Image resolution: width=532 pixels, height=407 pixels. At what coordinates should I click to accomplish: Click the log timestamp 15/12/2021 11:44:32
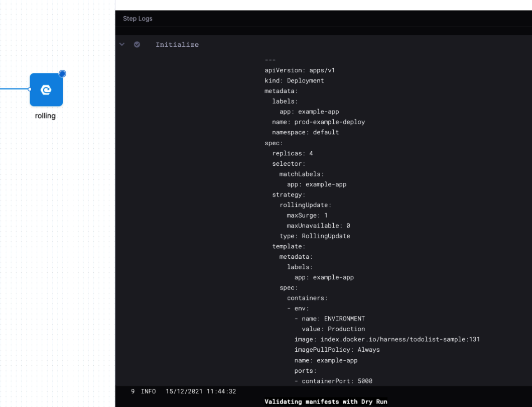(201, 391)
